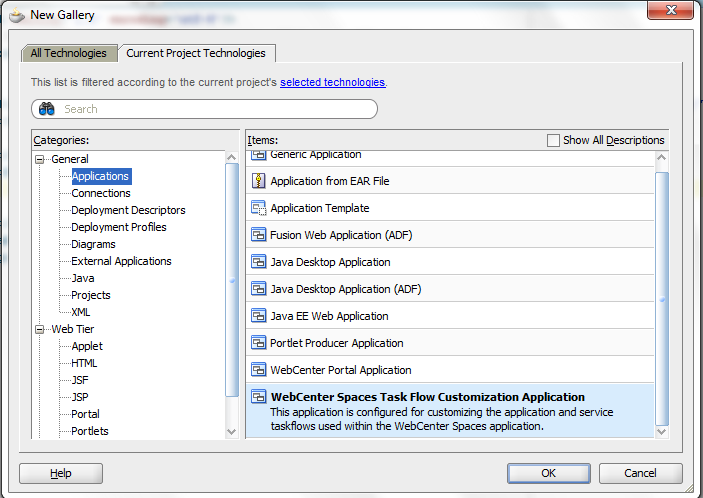Focus the Search input field
The width and height of the screenshot is (703, 498).
[204, 109]
